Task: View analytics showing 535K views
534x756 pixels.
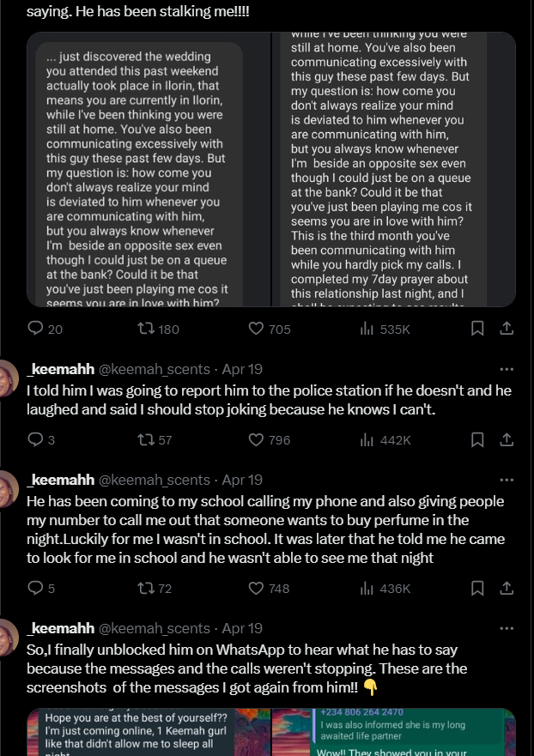Action: click(x=367, y=329)
